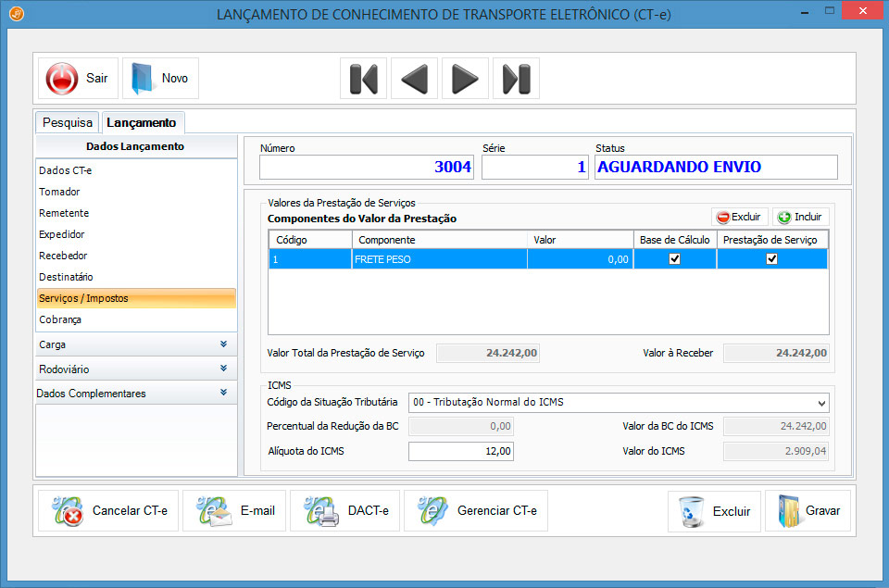Screen dimensions: 889x588
Task: Print the DACT-e document
Action: pos(344,511)
